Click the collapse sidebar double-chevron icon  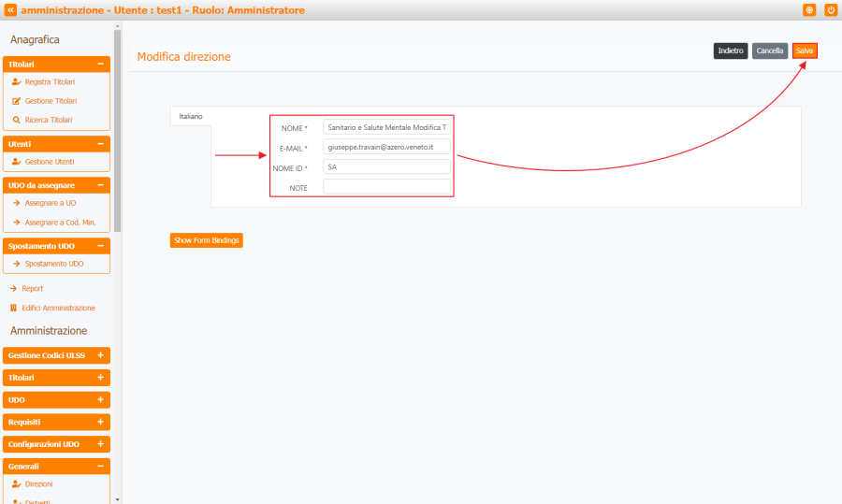[x=10, y=10]
